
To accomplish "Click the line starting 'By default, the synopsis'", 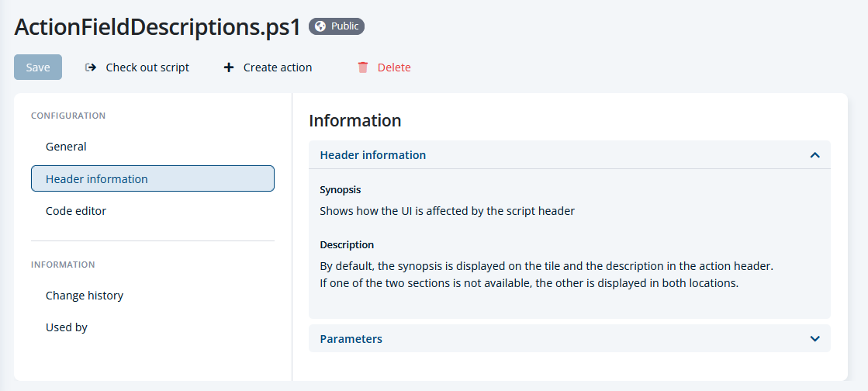I will coord(546,266).
